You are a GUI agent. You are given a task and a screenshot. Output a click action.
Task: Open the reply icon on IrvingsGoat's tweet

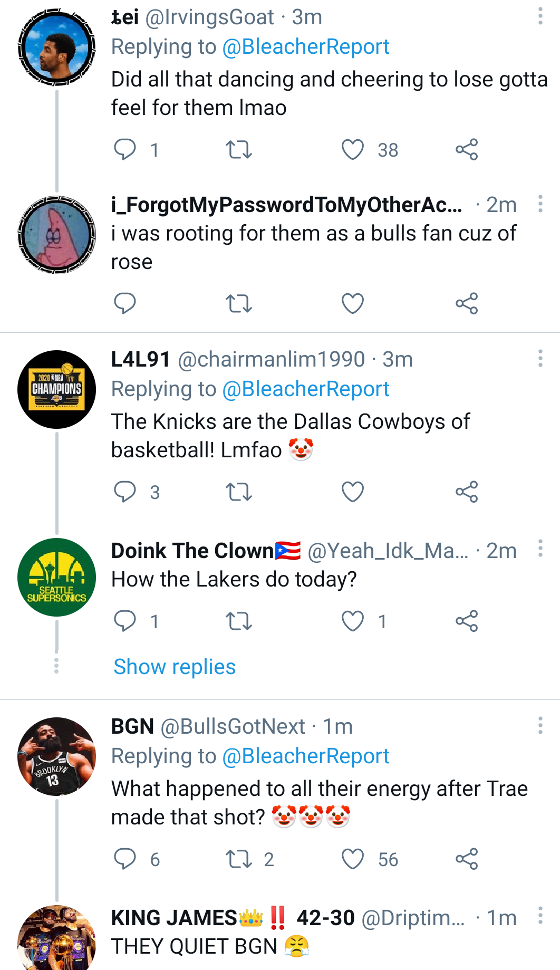pyautogui.click(x=126, y=150)
